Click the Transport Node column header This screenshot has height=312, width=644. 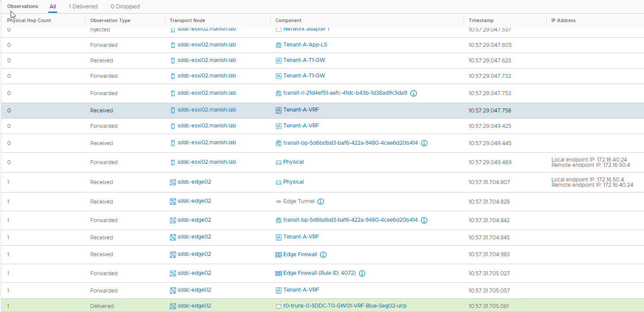(x=187, y=20)
